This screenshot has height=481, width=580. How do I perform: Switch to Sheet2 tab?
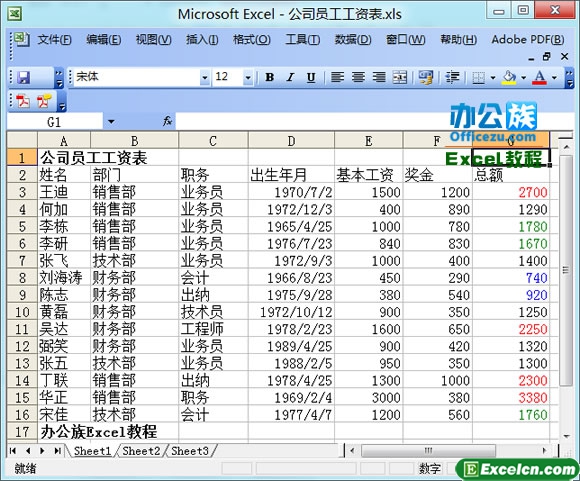[x=141, y=451]
